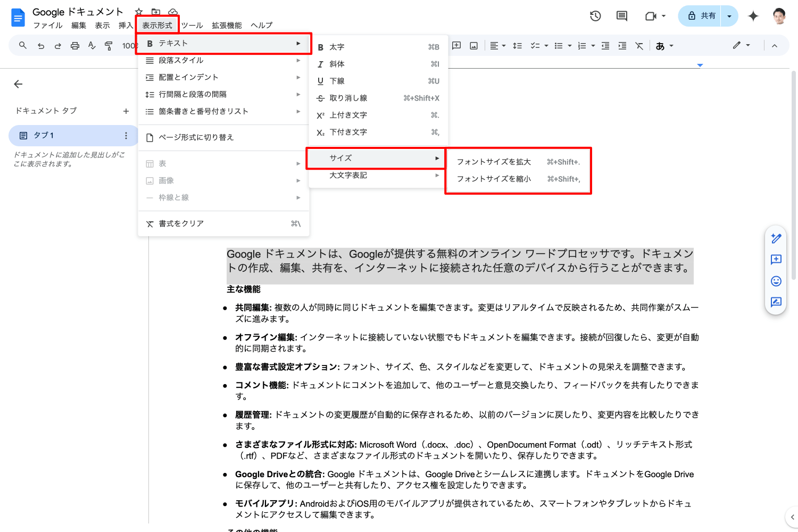Open the 配置とインデント submenu
Viewport: 798px width, 532px height.
223,77
